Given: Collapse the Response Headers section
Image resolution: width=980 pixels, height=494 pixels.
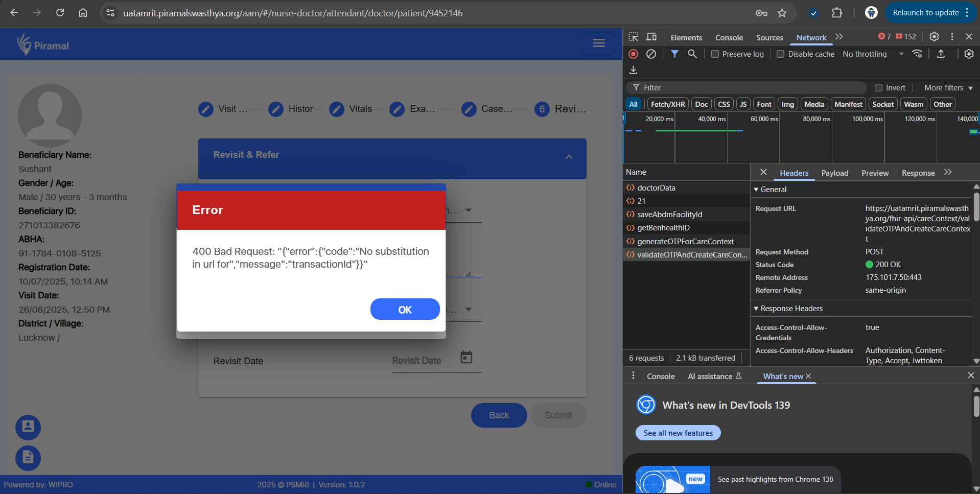Looking at the screenshot, I should pyautogui.click(x=756, y=309).
